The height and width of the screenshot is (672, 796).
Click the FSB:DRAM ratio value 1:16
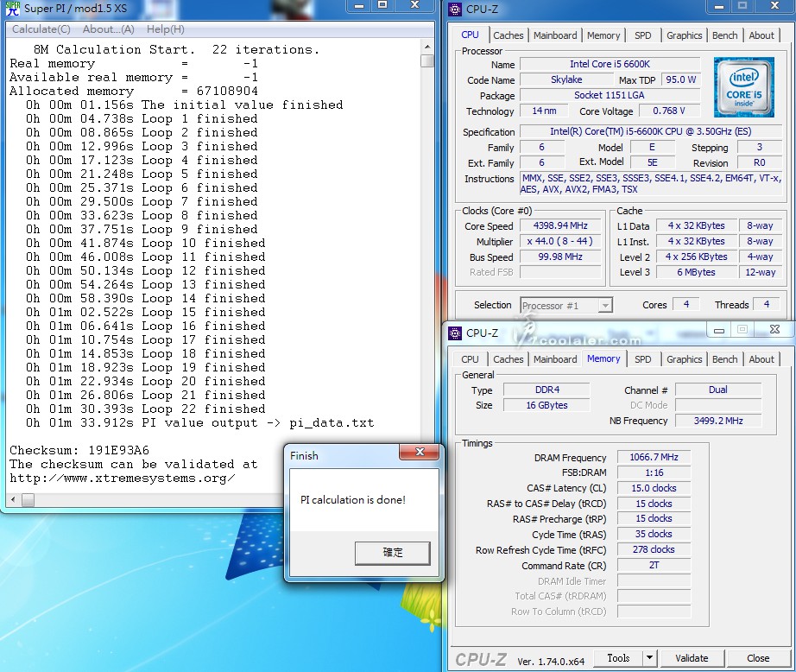(654, 472)
